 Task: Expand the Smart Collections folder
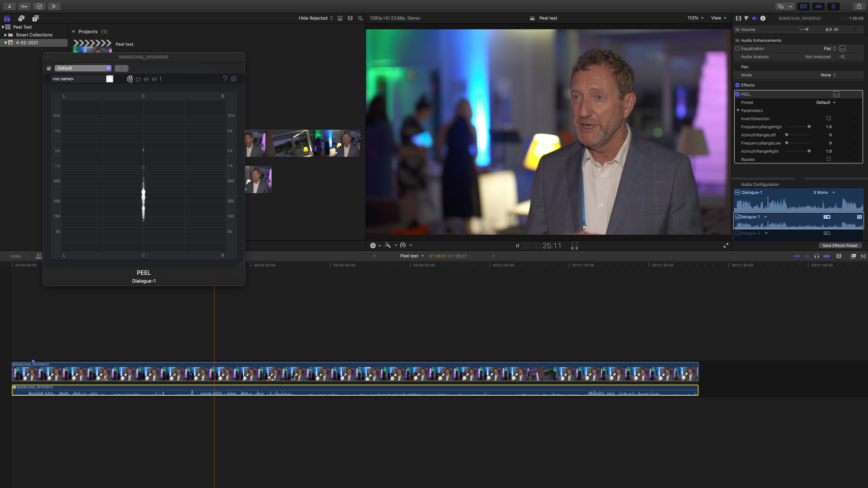coord(5,35)
